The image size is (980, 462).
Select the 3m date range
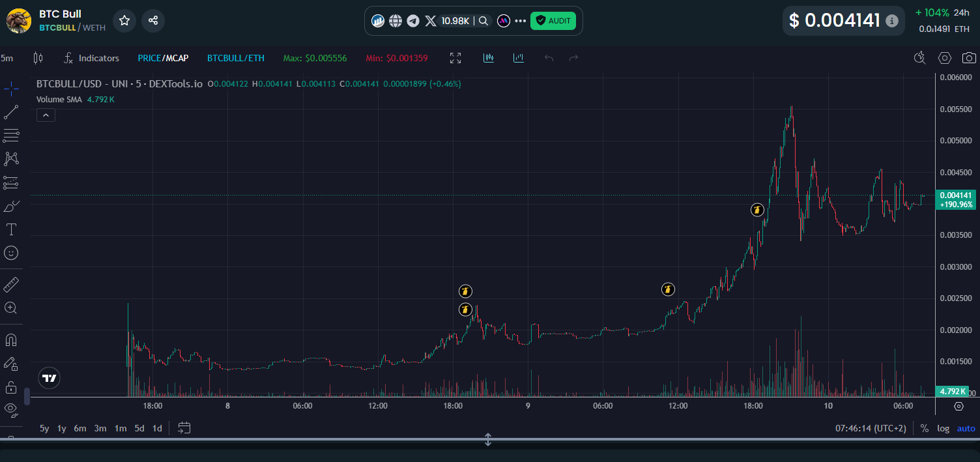click(100, 428)
